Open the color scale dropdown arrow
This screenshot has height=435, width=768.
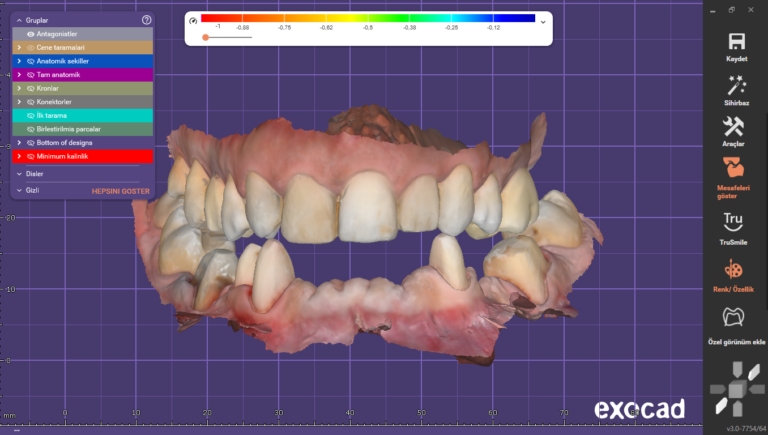(x=543, y=21)
